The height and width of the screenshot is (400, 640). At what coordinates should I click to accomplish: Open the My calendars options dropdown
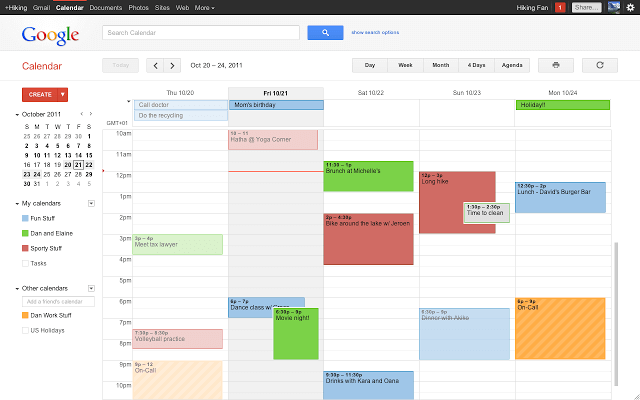point(91,203)
